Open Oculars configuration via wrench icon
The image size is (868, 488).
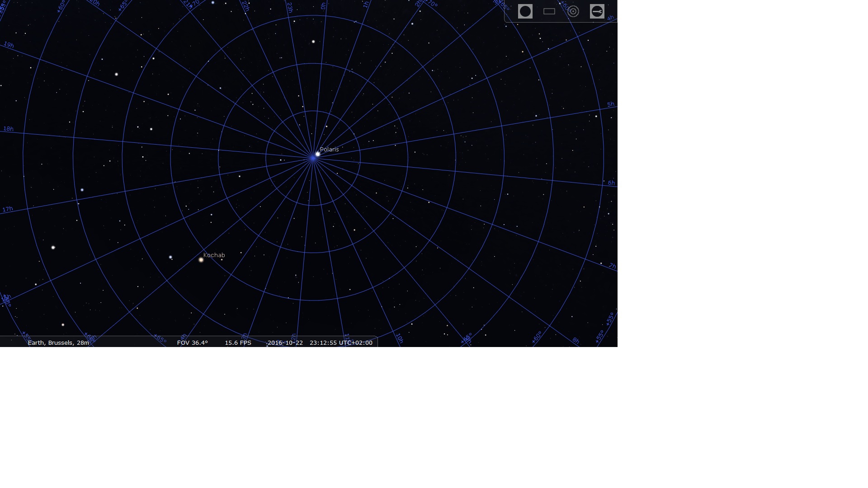(597, 11)
